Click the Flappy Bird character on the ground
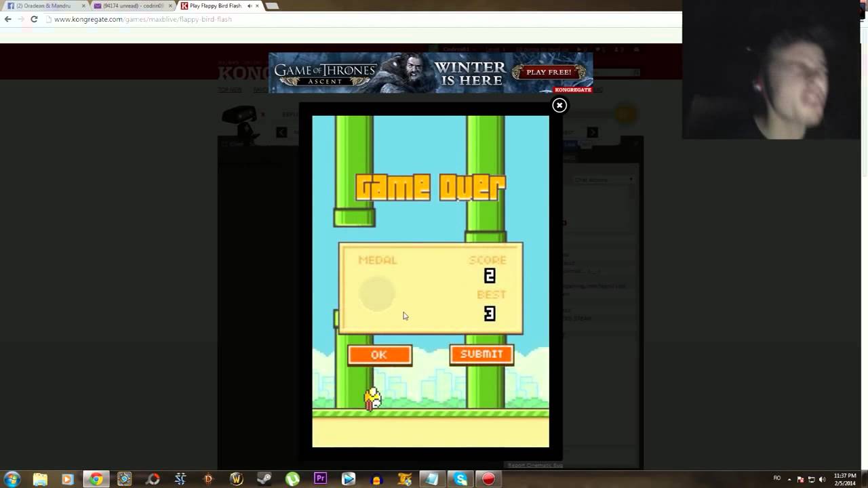This screenshot has height=488, width=868. 372,399
